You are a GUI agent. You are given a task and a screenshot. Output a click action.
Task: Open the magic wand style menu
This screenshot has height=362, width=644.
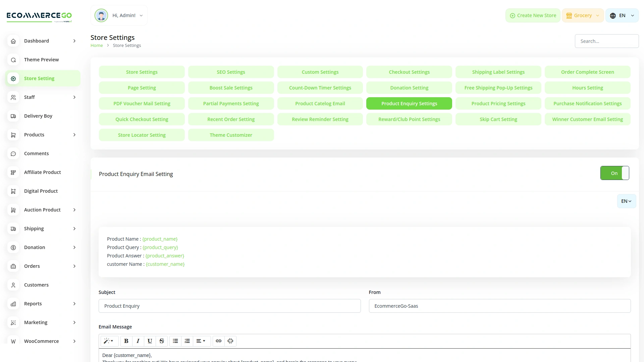click(x=109, y=341)
